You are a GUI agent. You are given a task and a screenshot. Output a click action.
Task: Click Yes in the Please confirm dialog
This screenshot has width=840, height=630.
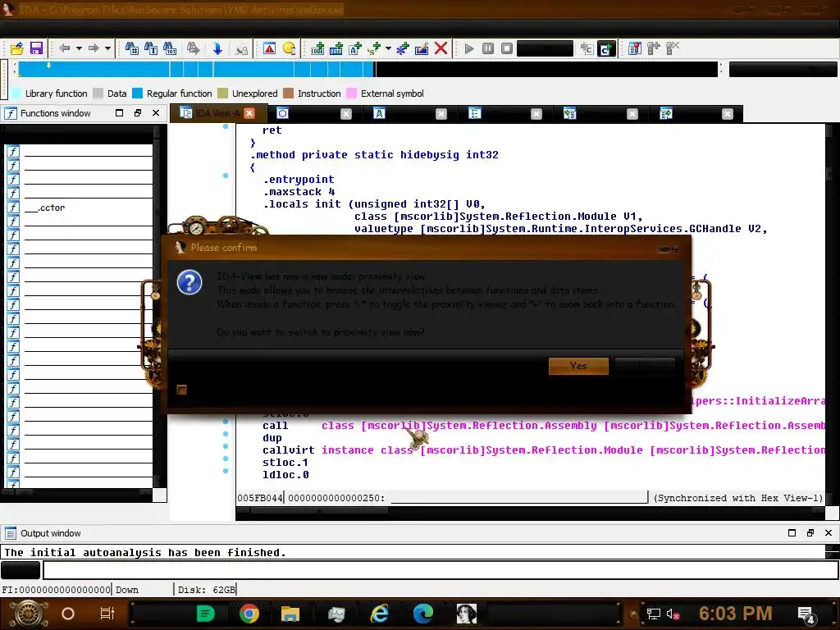coord(578,366)
